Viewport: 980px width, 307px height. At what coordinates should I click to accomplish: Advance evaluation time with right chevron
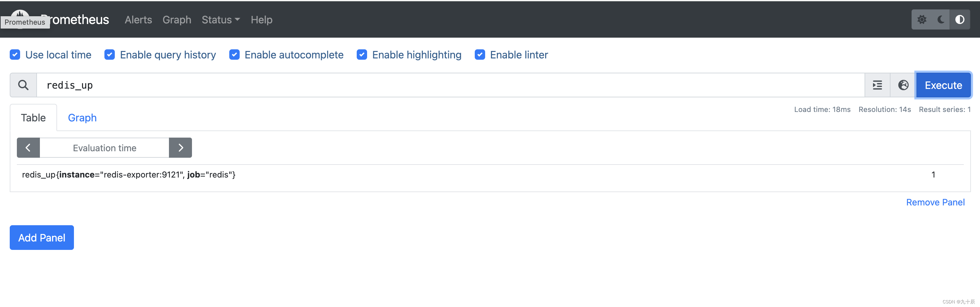pyautogui.click(x=180, y=147)
